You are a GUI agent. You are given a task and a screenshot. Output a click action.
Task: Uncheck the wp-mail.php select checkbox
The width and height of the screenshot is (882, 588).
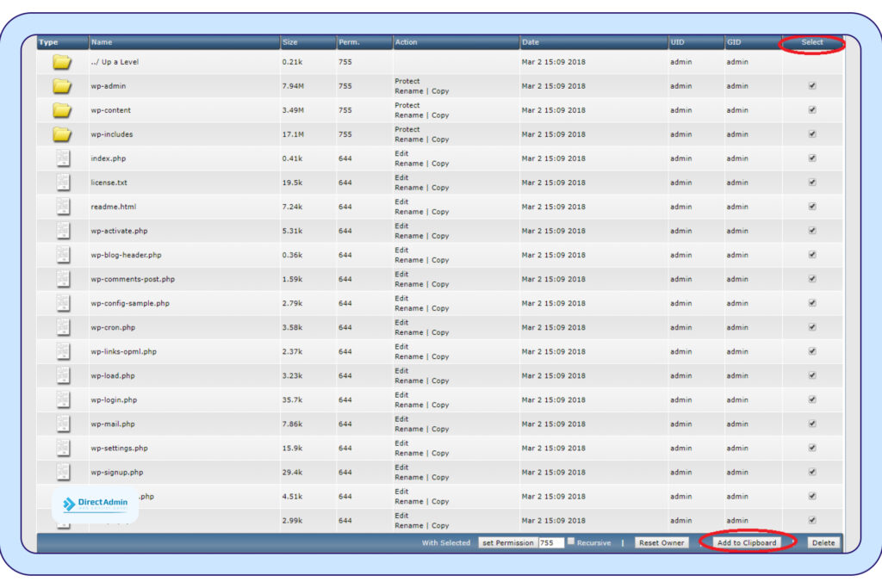(812, 424)
